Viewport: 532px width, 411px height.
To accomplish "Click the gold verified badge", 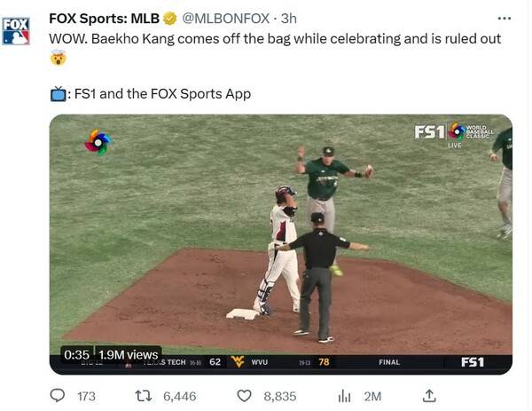I will tap(169, 19).
